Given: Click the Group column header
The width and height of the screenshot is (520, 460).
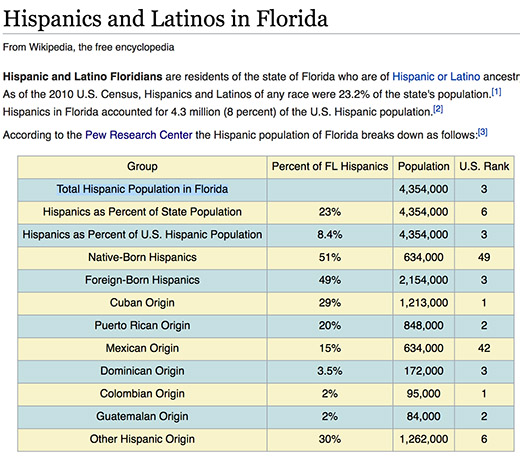Looking at the screenshot, I should click(142, 166).
